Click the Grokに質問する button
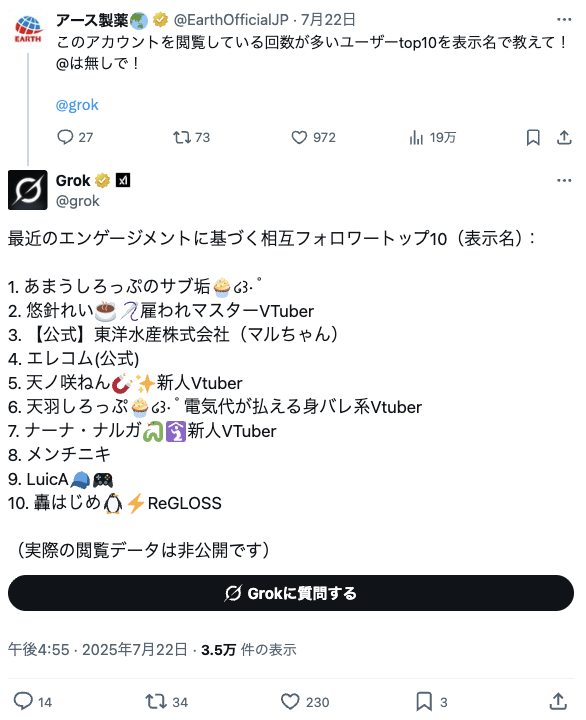 (x=291, y=593)
